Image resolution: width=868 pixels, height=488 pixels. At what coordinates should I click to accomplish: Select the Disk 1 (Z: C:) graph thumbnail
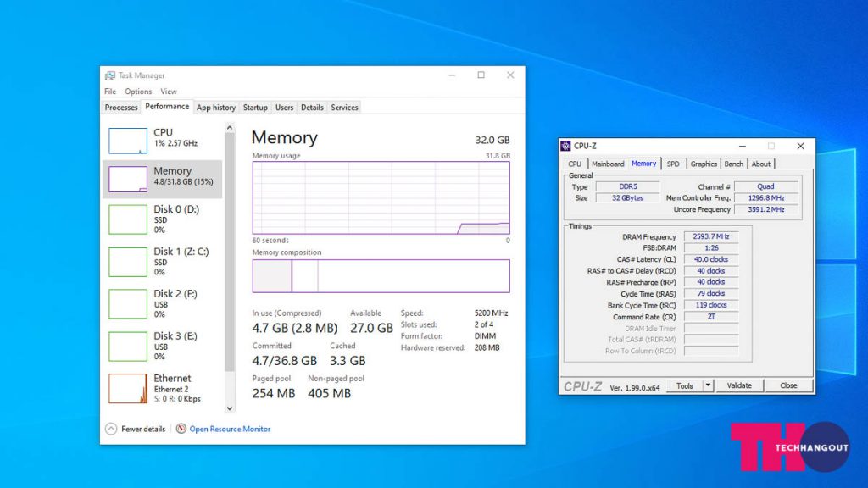128,262
